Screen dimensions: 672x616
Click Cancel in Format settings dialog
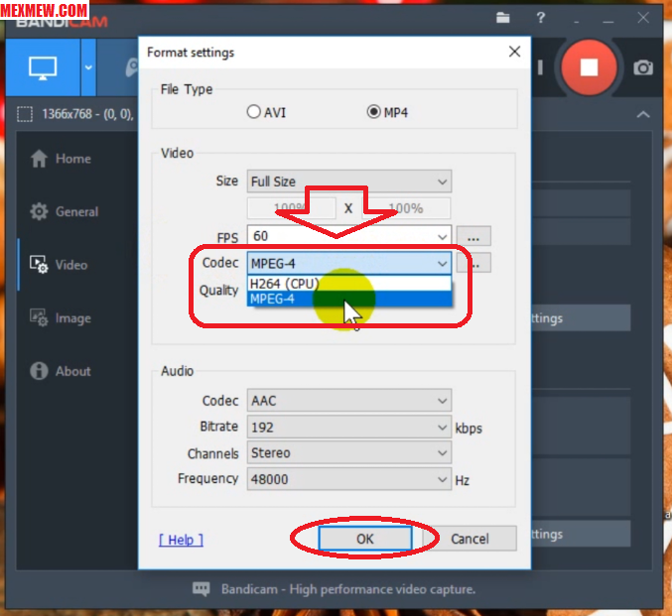tap(470, 539)
